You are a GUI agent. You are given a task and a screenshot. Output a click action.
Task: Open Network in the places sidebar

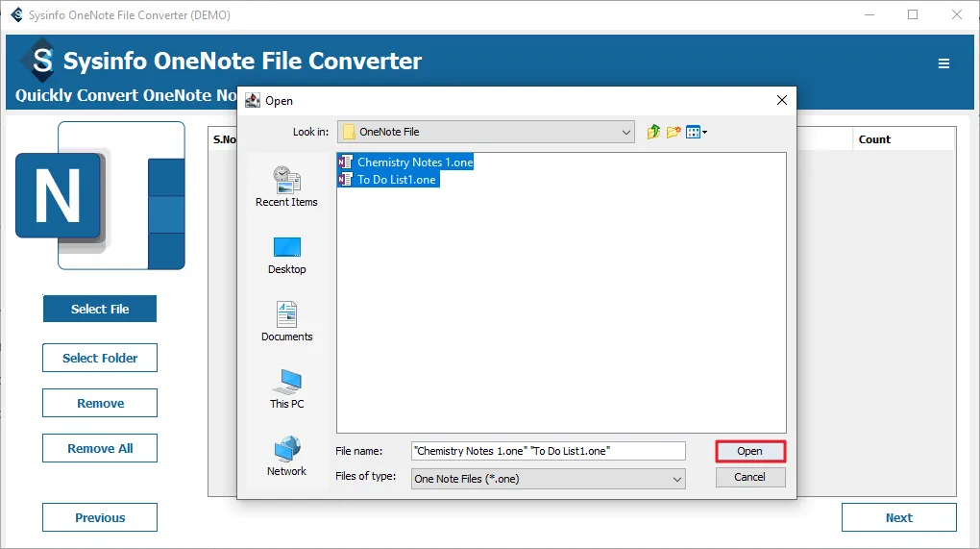coord(287,457)
